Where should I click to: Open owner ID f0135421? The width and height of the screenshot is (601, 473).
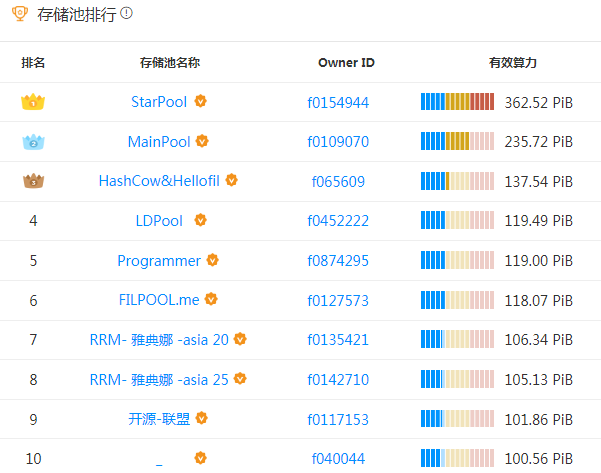pos(338,340)
